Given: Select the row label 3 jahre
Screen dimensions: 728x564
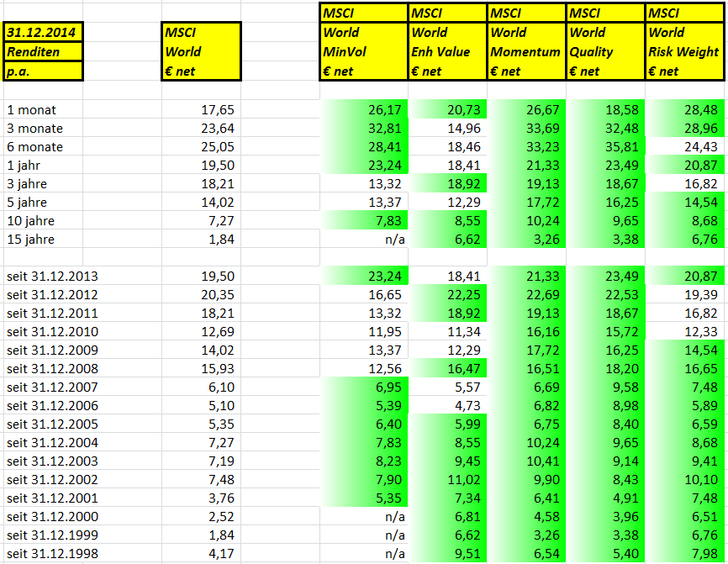Looking at the screenshot, I should 27,184.
